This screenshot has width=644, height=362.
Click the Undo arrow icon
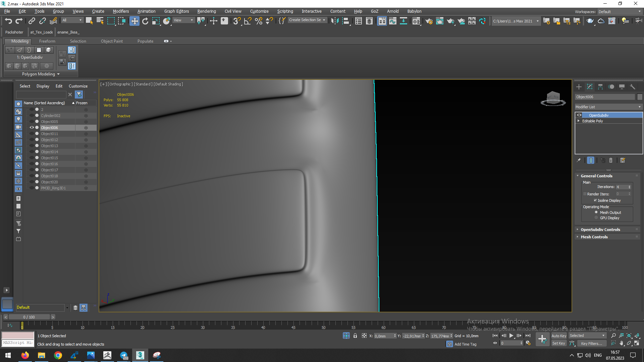pos(8,21)
